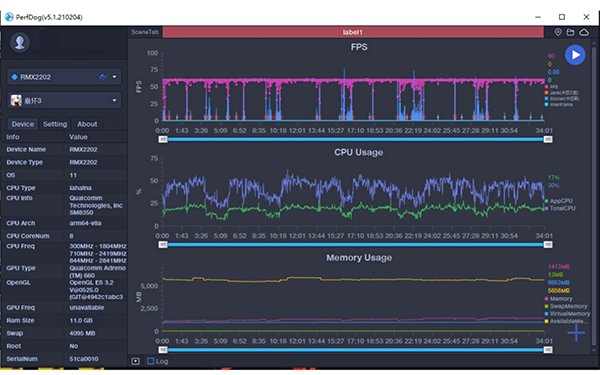600x375 pixels.
Task: Toggle Jank series in FPS legend
Action: tap(561, 93)
